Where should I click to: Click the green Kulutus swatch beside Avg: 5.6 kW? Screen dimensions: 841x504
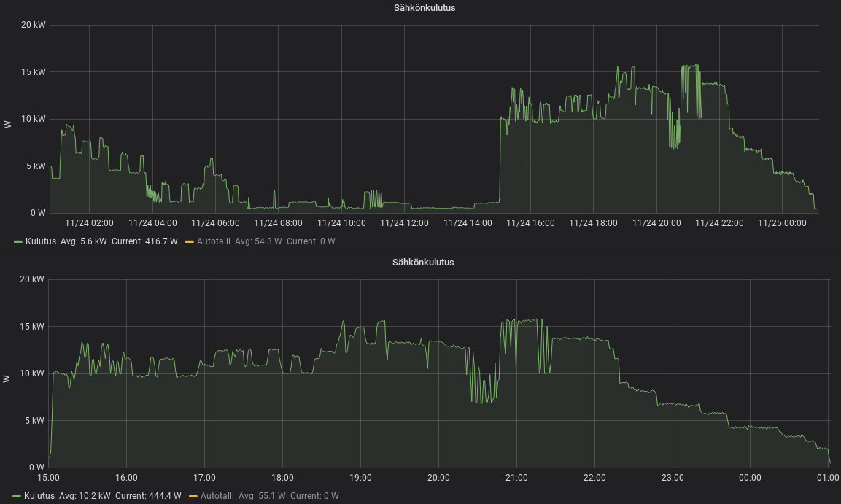point(18,242)
